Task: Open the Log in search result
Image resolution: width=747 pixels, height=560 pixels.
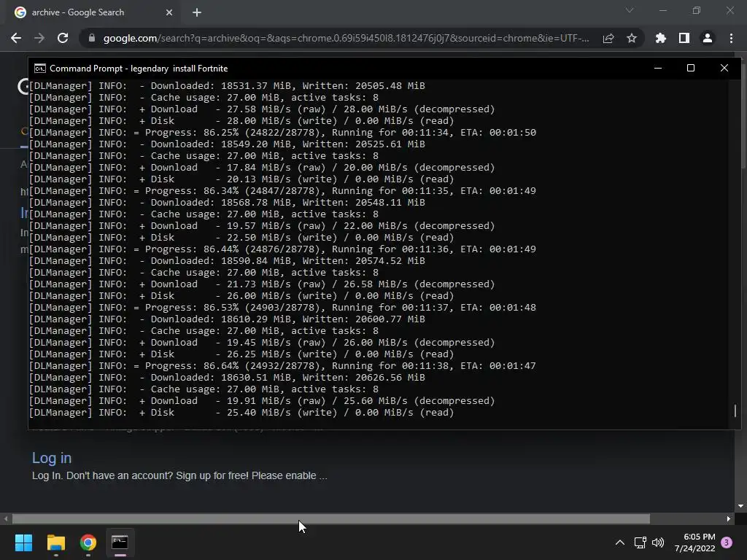Action: (x=52, y=458)
